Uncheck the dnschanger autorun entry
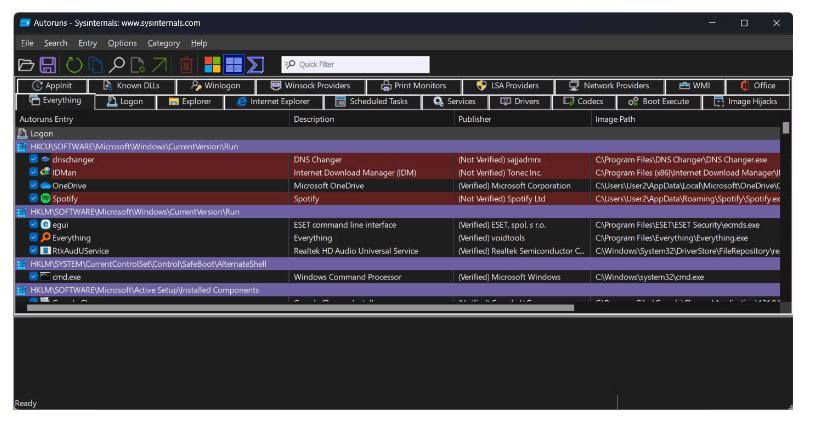The image size is (814, 426). (x=33, y=159)
